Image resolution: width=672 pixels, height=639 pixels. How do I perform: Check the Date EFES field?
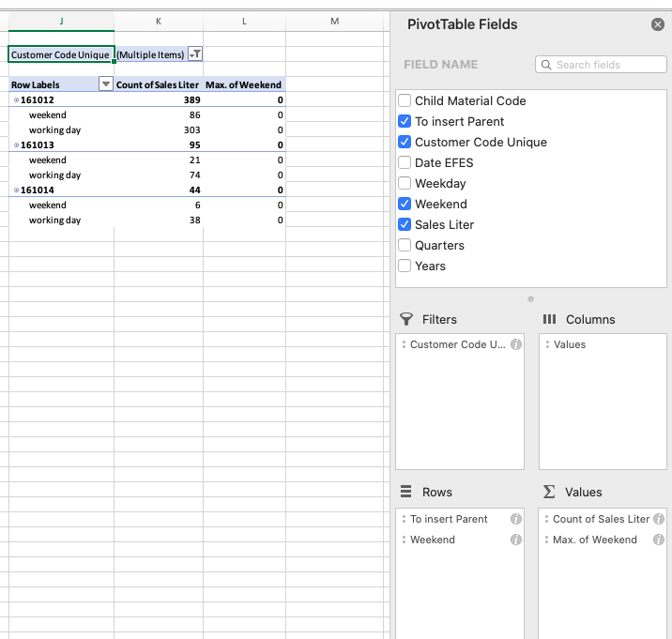[405, 163]
